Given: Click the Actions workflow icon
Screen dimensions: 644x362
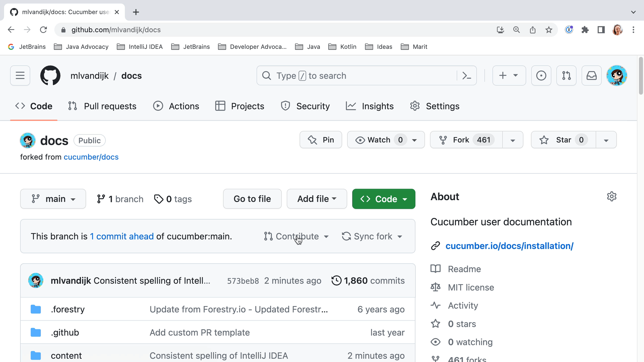Looking at the screenshot, I should 158,106.
